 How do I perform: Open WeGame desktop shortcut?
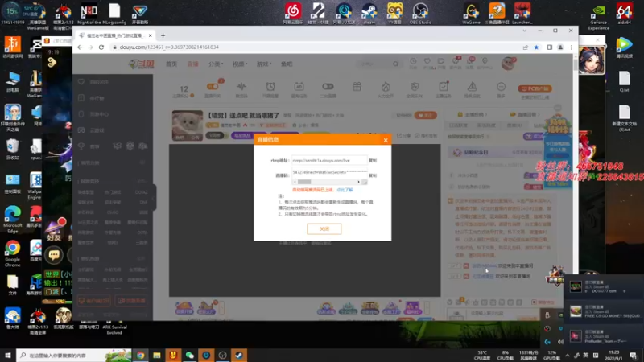coord(471,13)
